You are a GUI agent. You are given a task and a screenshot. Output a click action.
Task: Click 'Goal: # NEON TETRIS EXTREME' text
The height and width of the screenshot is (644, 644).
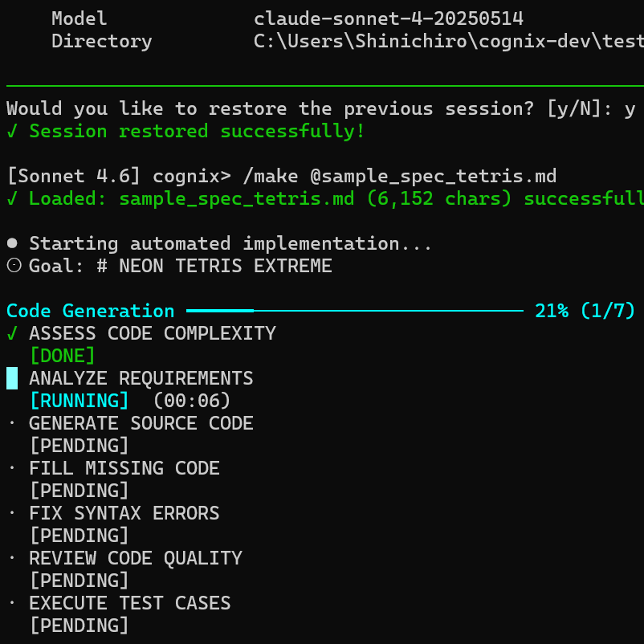[181, 266]
